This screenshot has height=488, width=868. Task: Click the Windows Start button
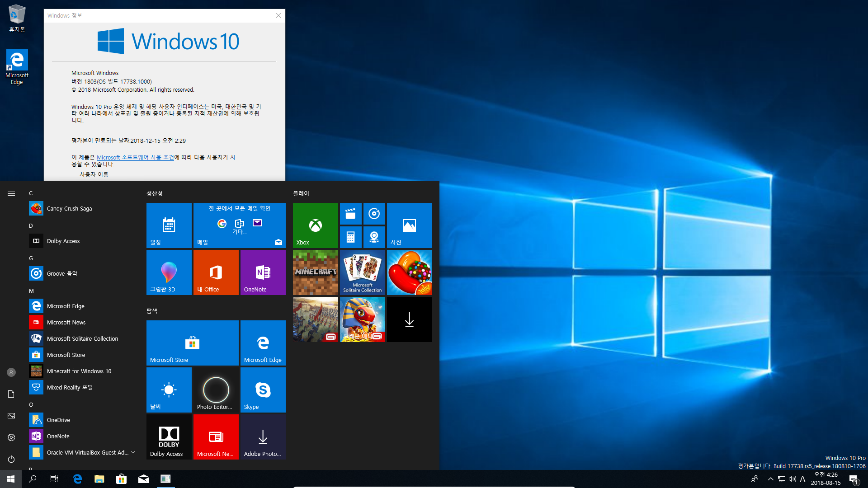(x=11, y=479)
